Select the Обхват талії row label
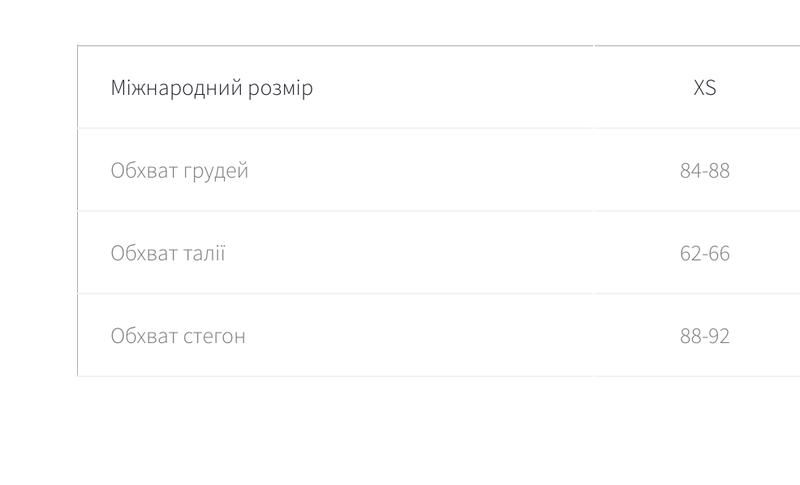 point(168,253)
